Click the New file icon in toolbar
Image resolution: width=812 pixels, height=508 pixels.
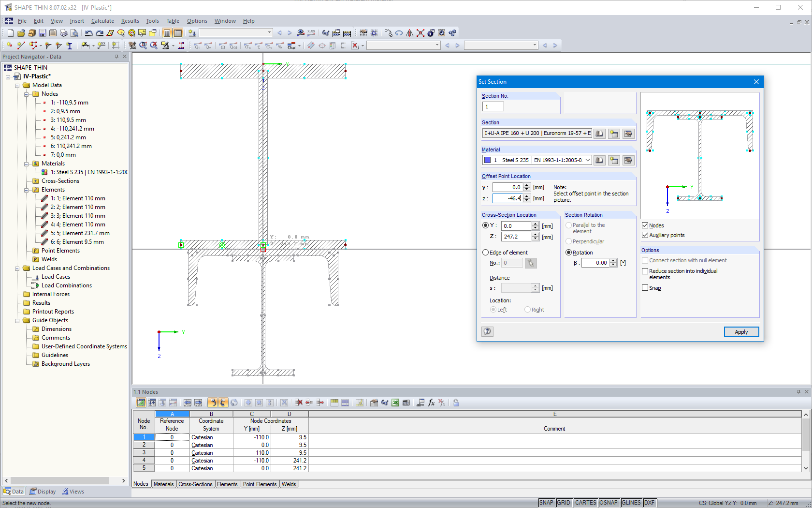[11, 33]
